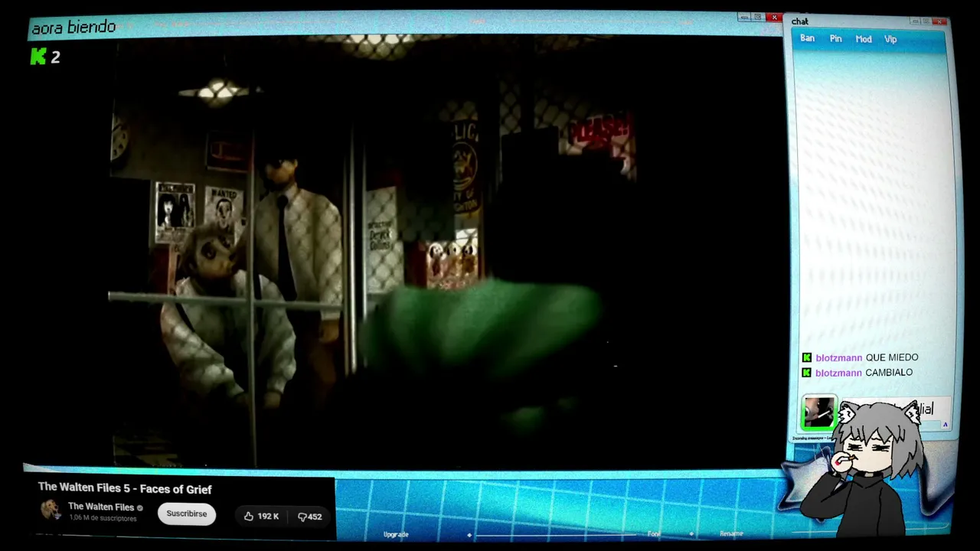Click blotzmann username on QUE MIEDO message
Screen dimensions: 980x551
coord(838,358)
